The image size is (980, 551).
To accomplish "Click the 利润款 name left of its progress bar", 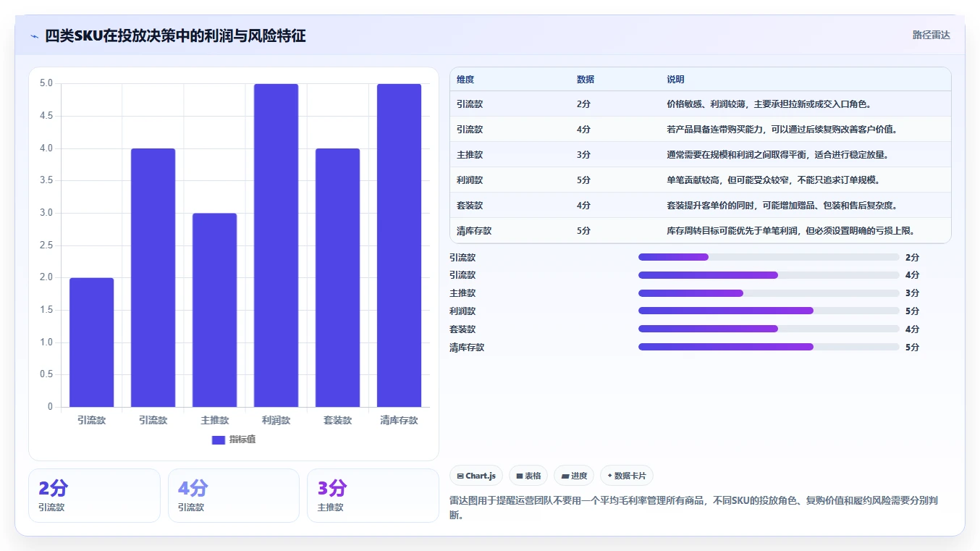I will tap(462, 311).
